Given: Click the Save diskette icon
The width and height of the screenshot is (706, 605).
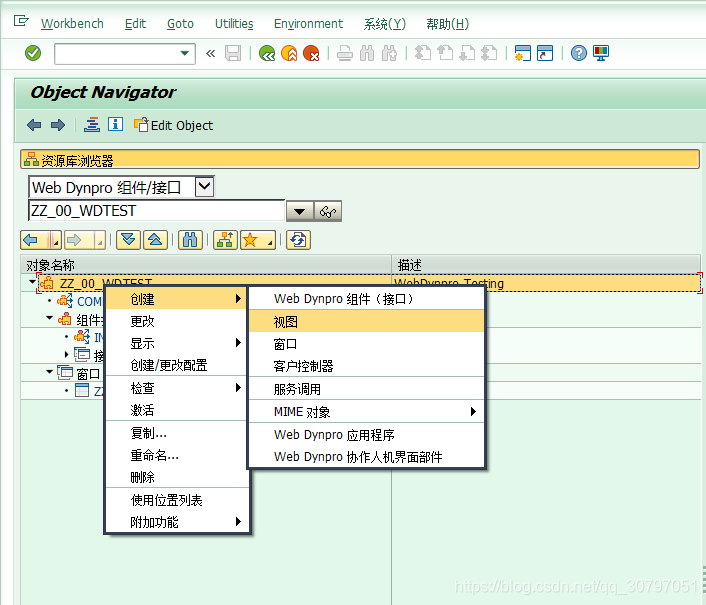Looking at the screenshot, I should click(233, 53).
